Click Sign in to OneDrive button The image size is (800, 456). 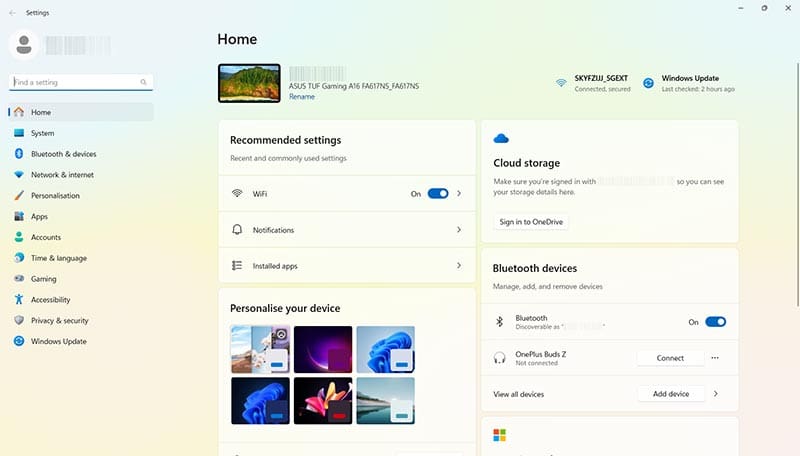[x=531, y=222]
